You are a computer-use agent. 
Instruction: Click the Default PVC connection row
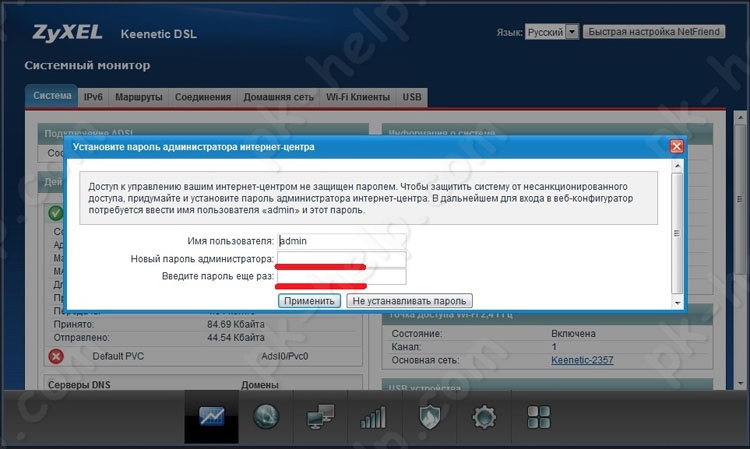[x=203, y=356]
